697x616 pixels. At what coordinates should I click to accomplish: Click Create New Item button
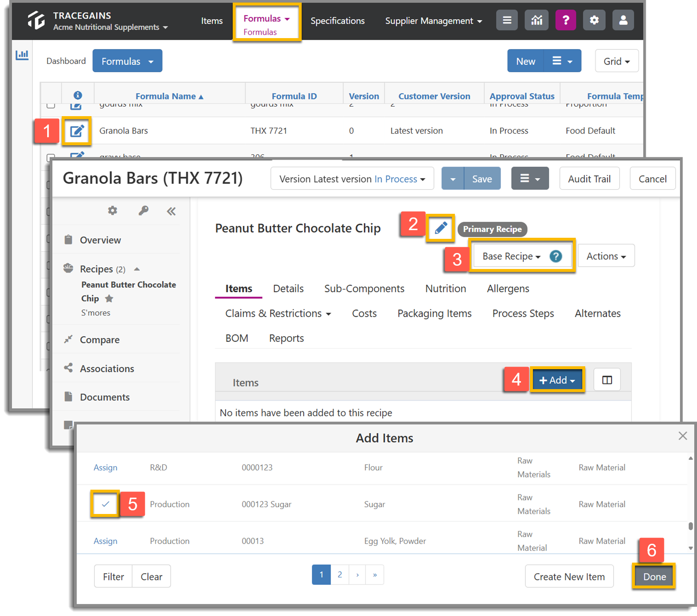click(x=569, y=577)
